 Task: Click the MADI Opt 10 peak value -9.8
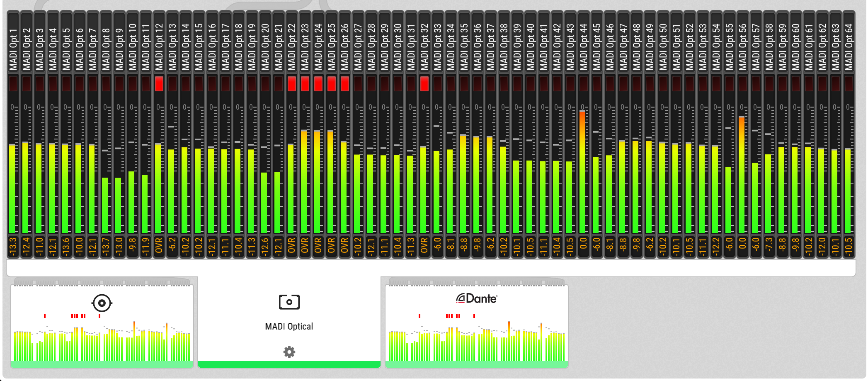point(132,247)
